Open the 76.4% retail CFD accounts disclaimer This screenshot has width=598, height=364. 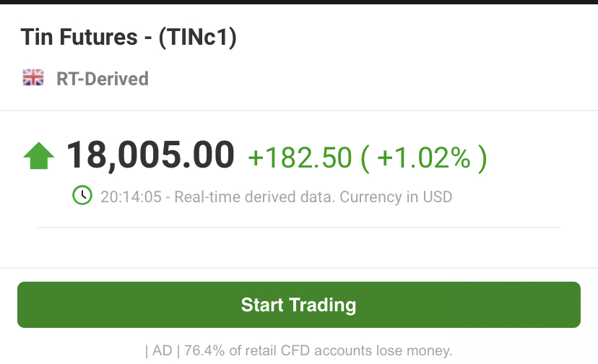click(x=318, y=351)
